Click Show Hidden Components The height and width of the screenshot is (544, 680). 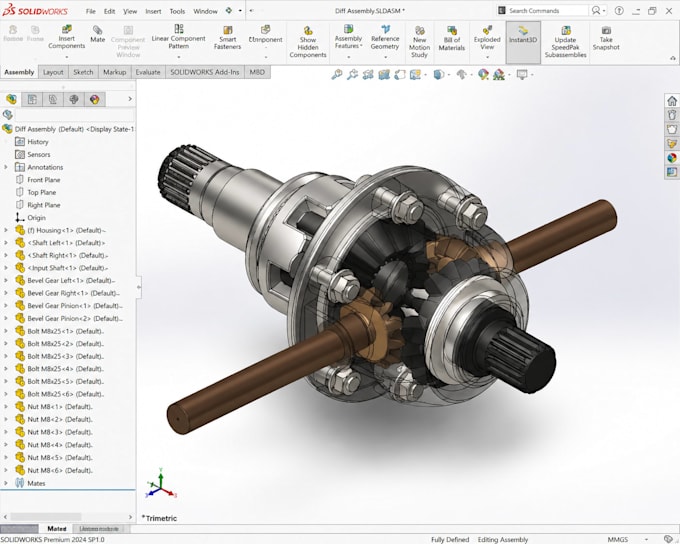coord(307,42)
